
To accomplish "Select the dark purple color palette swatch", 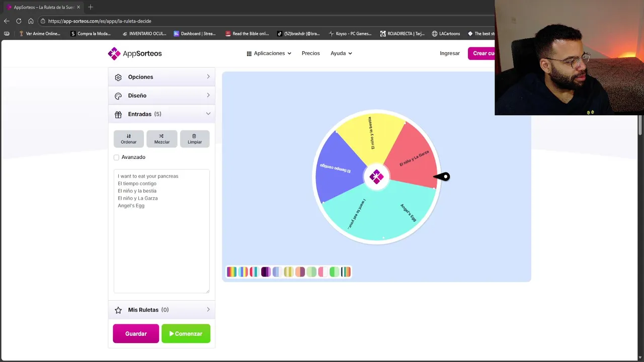I will (x=266, y=272).
